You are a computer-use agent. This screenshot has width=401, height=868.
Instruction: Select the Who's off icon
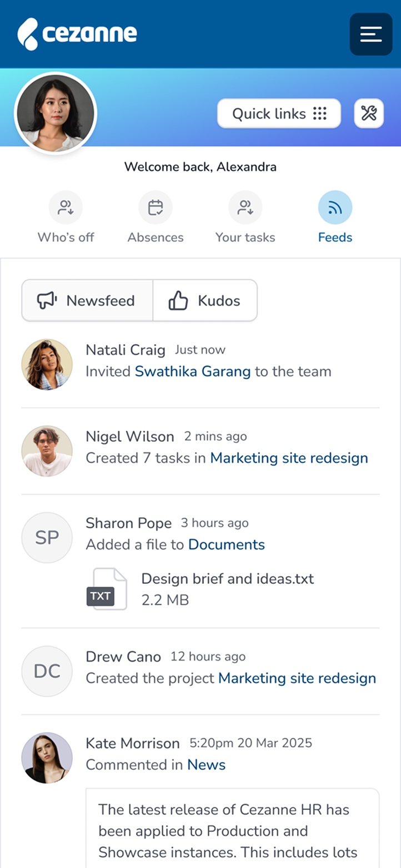coord(66,208)
